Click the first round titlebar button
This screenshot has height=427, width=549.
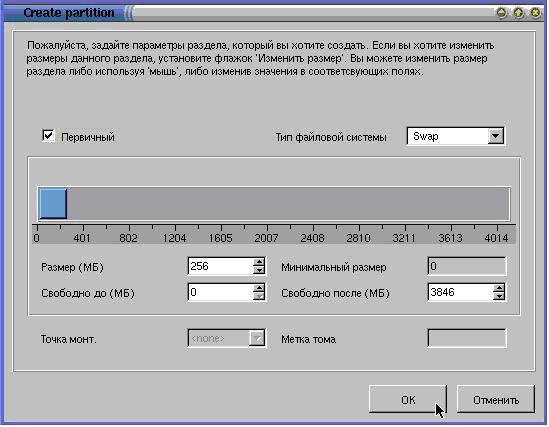point(502,13)
